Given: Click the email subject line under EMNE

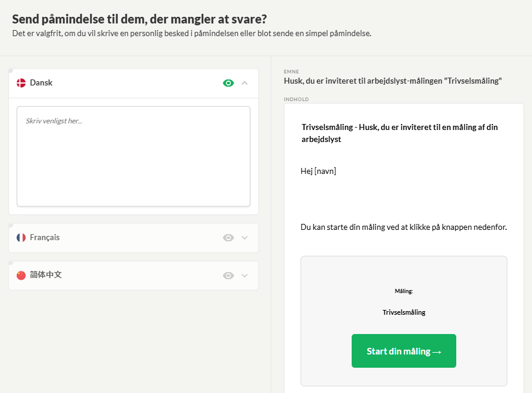Looking at the screenshot, I should [x=393, y=81].
